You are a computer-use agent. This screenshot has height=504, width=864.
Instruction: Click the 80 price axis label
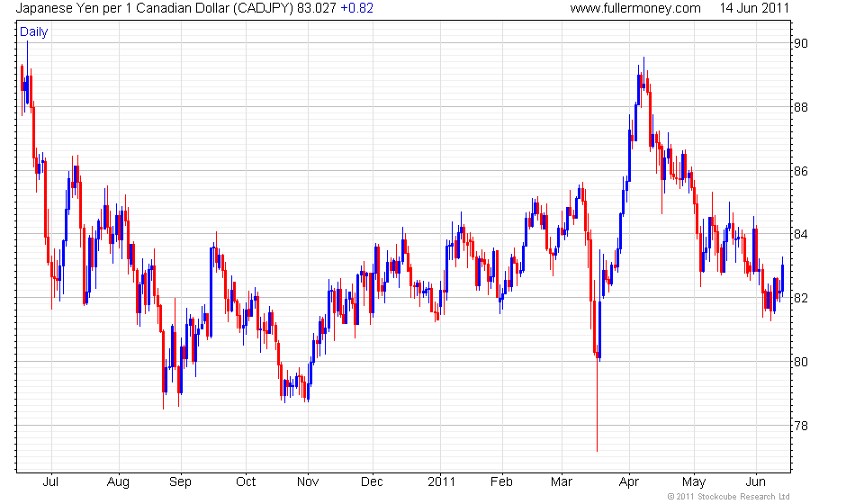click(x=801, y=363)
